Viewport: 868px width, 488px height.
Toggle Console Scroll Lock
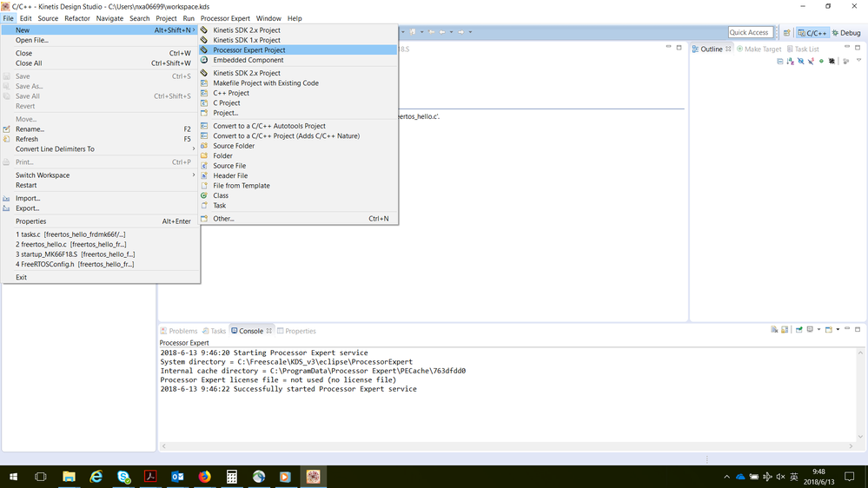click(785, 330)
